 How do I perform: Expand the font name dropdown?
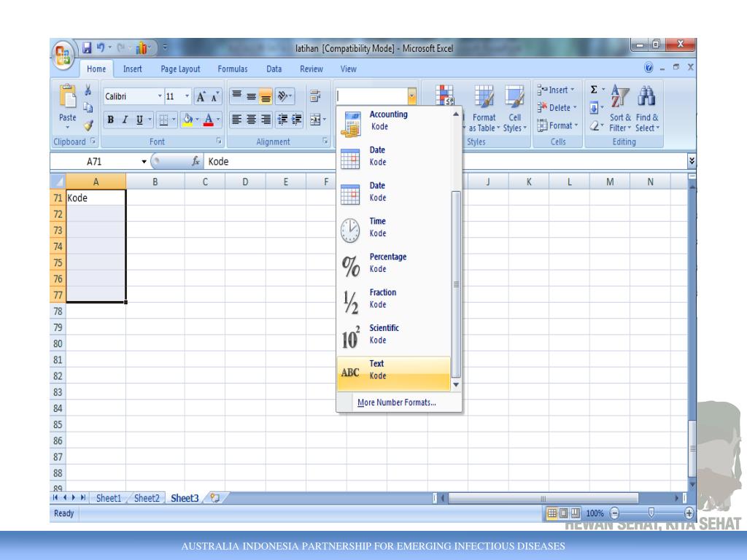(160, 96)
